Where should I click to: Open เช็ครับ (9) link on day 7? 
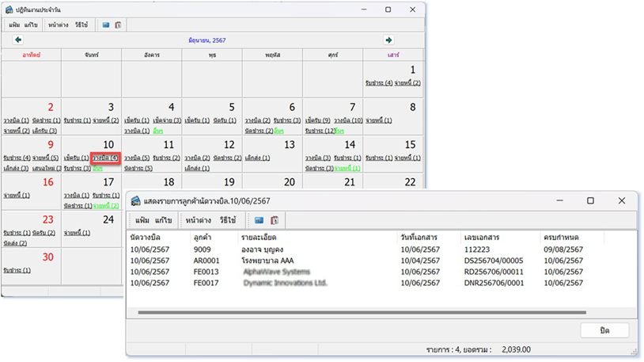tap(318, 120)
